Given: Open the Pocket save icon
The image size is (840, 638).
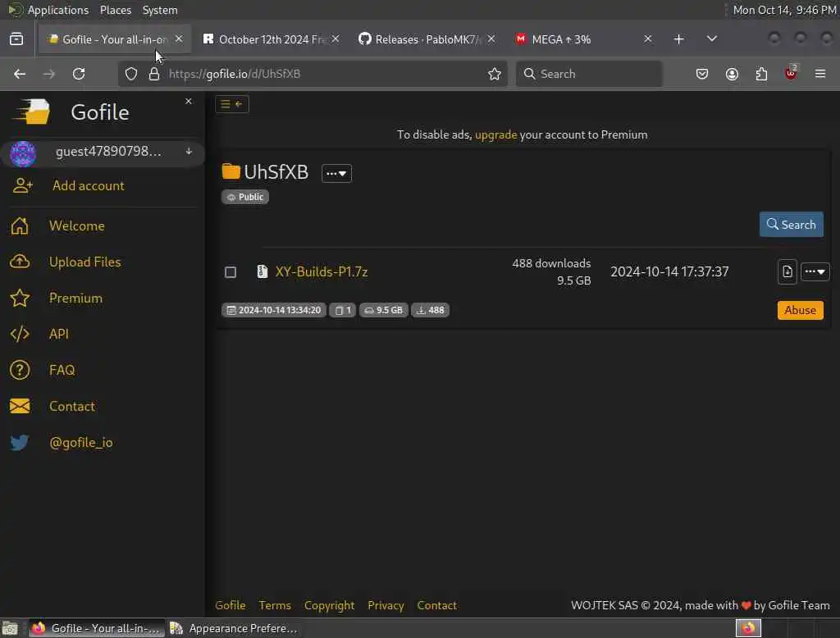Looking at the screenshot, I should coord(702,74).
